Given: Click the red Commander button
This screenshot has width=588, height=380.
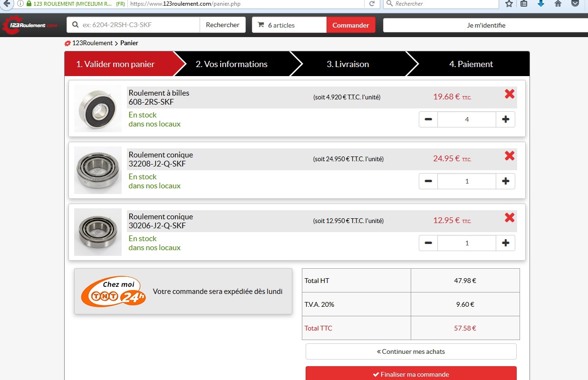Looking at the screenshot, I should [351, 25].
